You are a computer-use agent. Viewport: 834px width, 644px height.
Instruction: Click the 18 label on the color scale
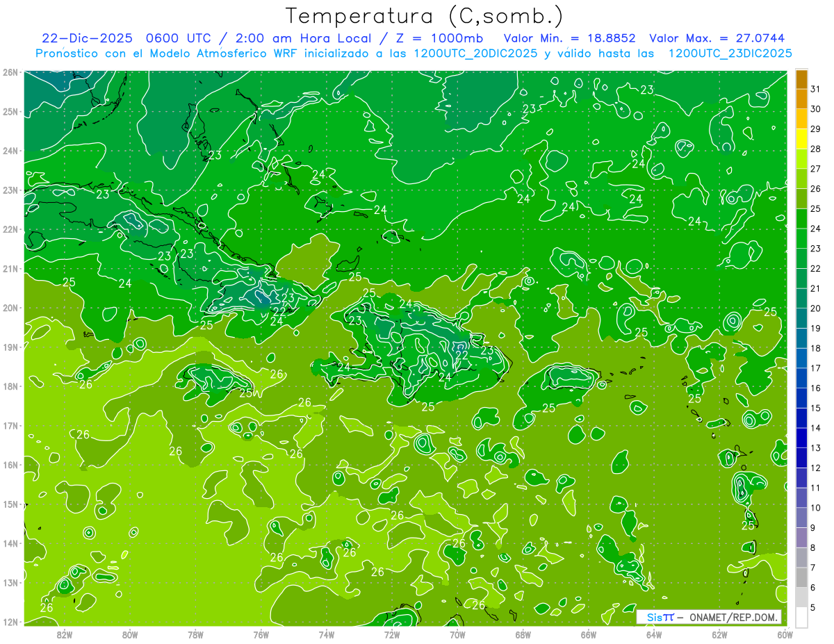(816, 348)
